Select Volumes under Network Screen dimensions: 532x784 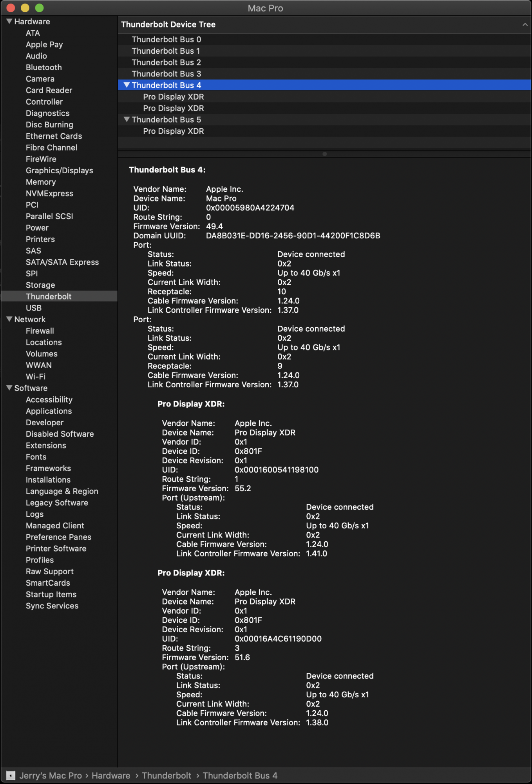click(x=42, y=354)
